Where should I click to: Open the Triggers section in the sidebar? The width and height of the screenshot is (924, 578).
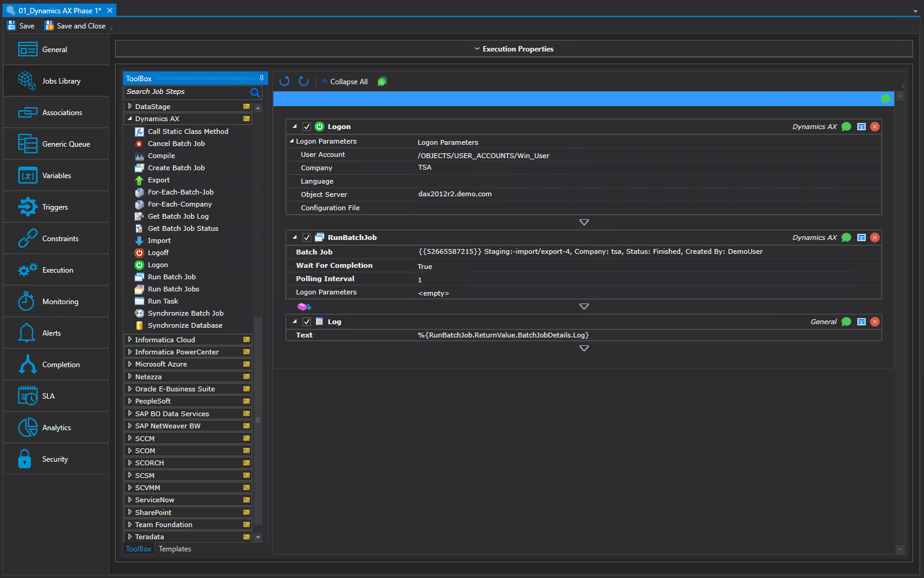click(55, 207)
